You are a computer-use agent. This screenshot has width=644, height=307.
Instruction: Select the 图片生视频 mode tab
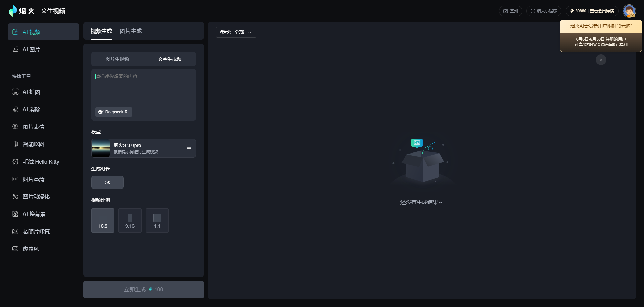[117, 59]
